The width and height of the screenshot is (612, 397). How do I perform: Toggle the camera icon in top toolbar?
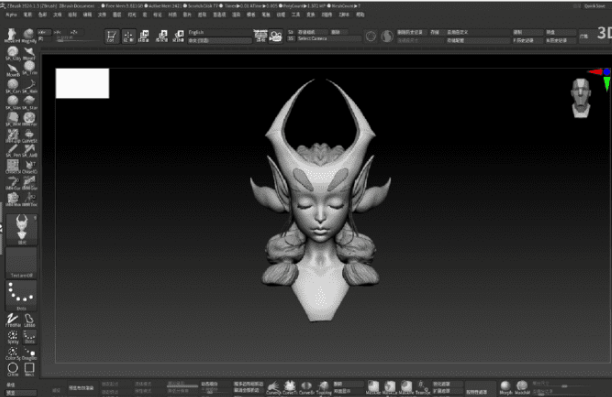276,36
